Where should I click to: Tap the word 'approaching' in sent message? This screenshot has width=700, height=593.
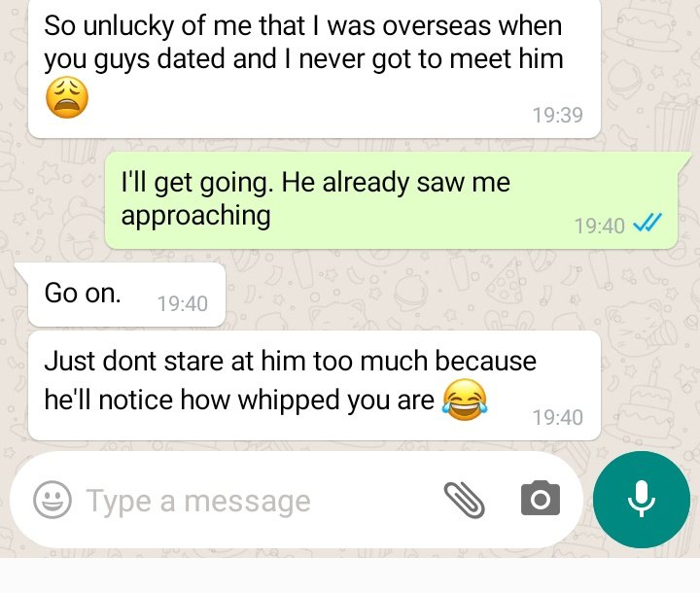[196, 216]
